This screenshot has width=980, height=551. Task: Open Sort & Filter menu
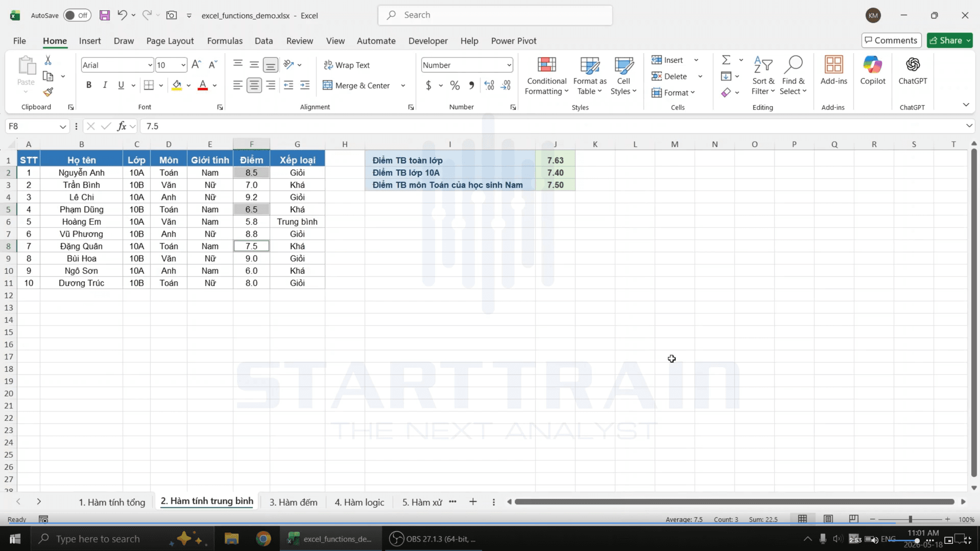click(x=763, y=76)
